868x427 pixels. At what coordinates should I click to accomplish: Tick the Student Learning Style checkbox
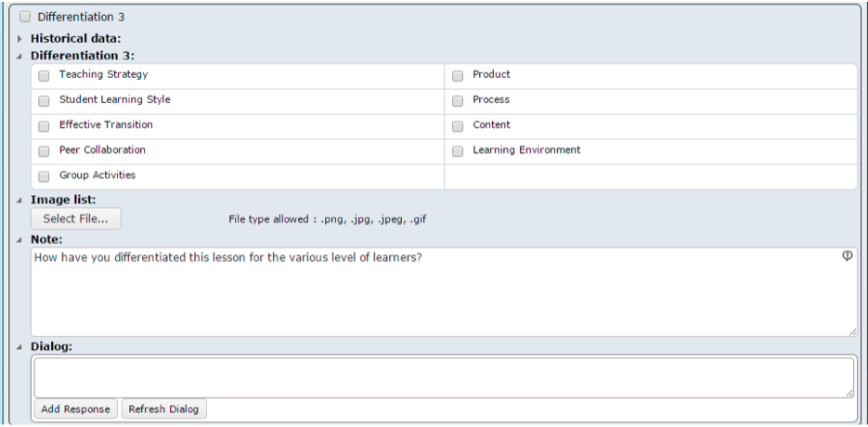[x=44, y=101]
